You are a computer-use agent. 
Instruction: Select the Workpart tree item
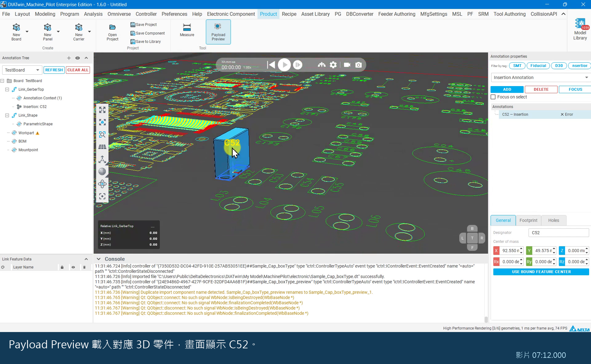click(x=26, y=133)
